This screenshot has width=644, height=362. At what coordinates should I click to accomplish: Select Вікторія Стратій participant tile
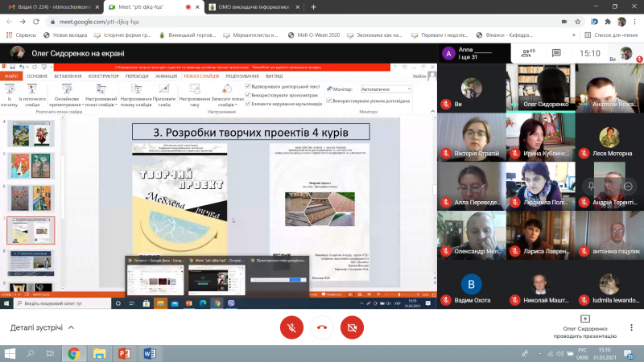point(472,137)
